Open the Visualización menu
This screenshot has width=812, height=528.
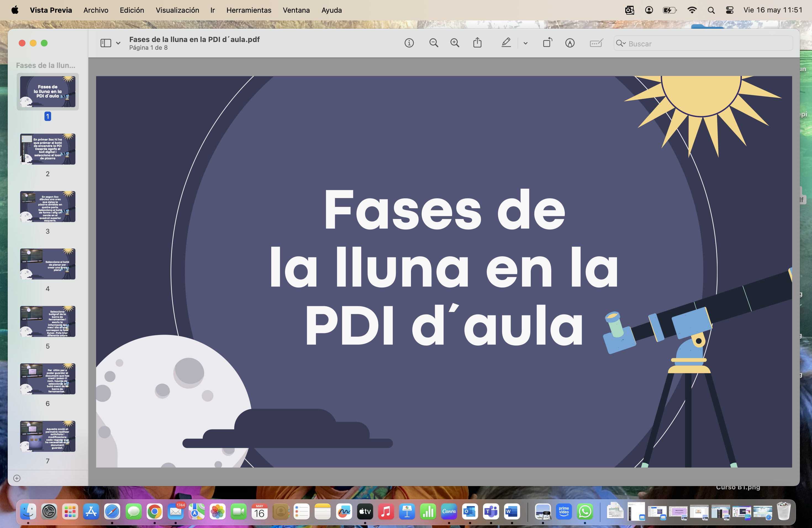(177, 10)
